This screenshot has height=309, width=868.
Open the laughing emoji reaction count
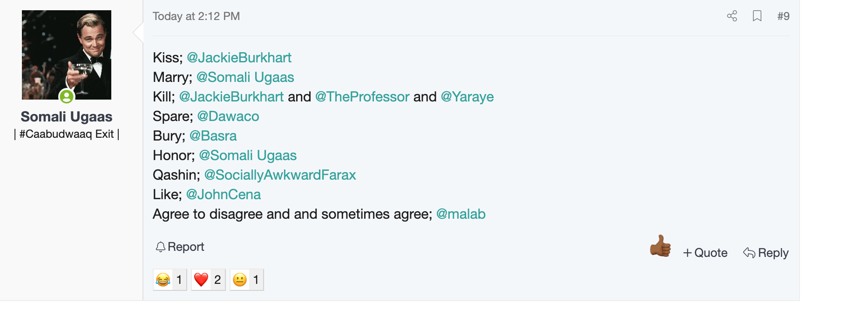tap(170, 280)
